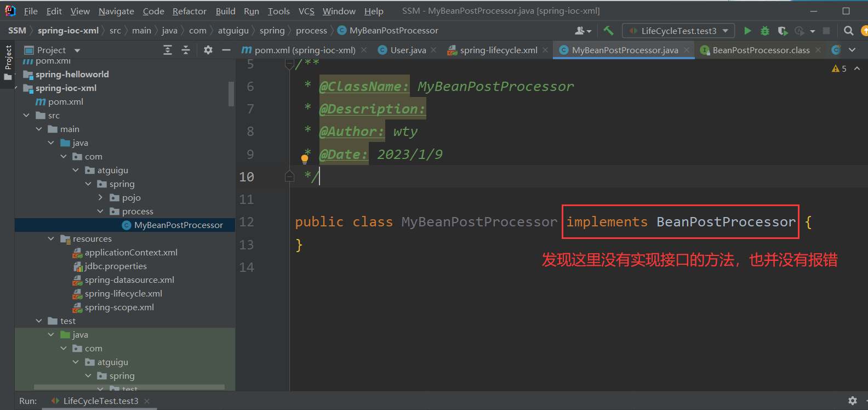Viewport: 868px width, 410px height.
Task: Open Search Everywhere magnifier icon
Action: [849, 31]
